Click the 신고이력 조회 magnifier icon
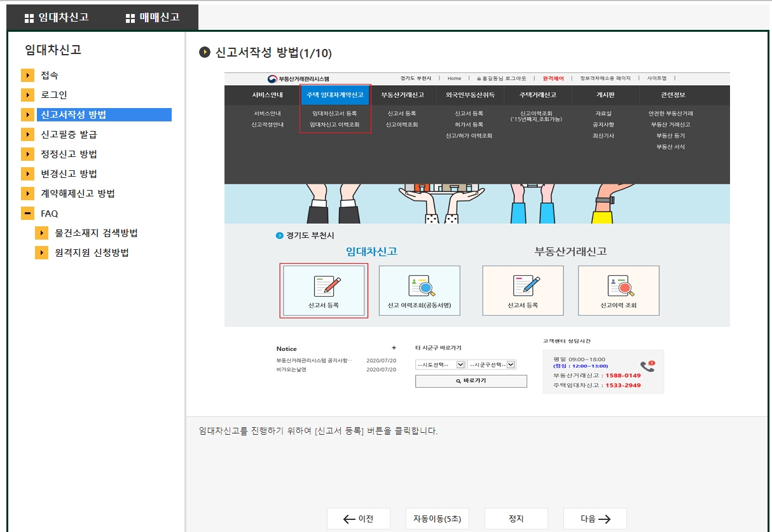Viewport: 772px width, 532px height. point(619,287)
